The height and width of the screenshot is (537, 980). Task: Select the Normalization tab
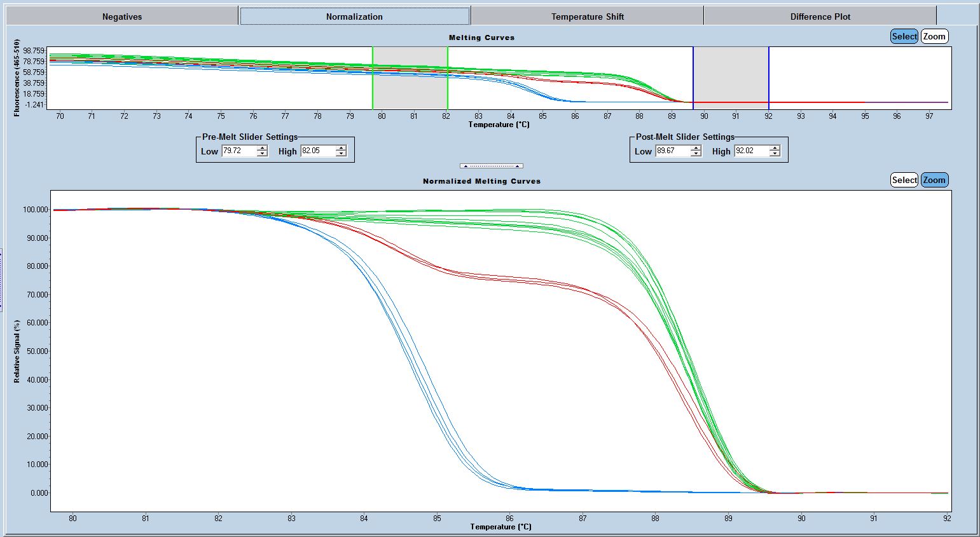click(x=354, y=17)
